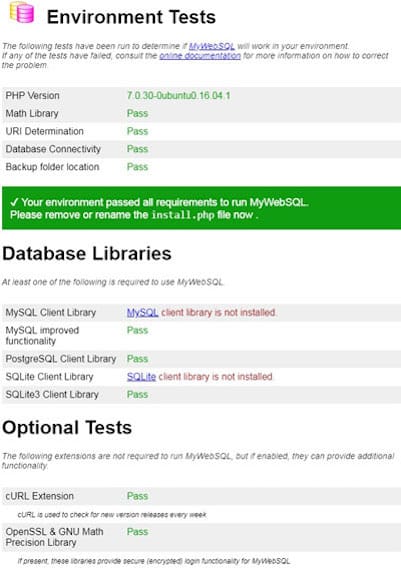Click the cURL Extension Pass status

(137, 496)
